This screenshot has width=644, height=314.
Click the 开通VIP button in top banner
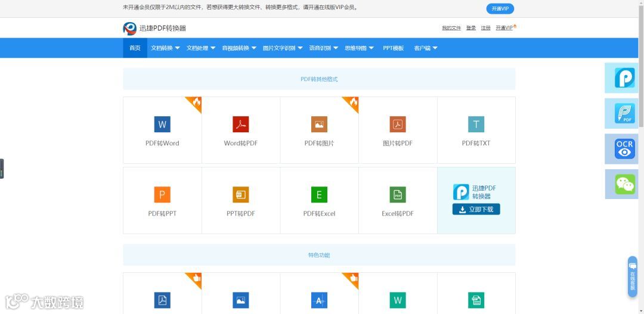[x=500, y=8]
